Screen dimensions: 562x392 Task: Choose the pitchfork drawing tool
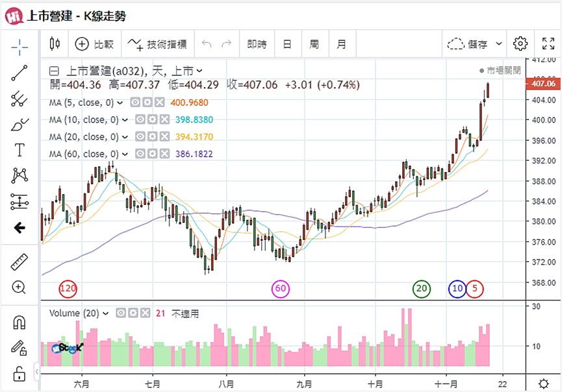coord(19,99)
